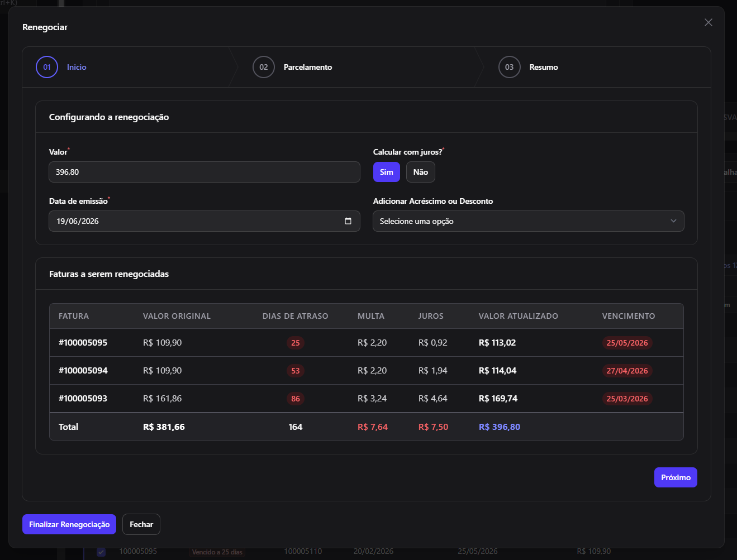Click the 25 dias de atraso badge
This screenshot has height=560, width=737.
296,343
